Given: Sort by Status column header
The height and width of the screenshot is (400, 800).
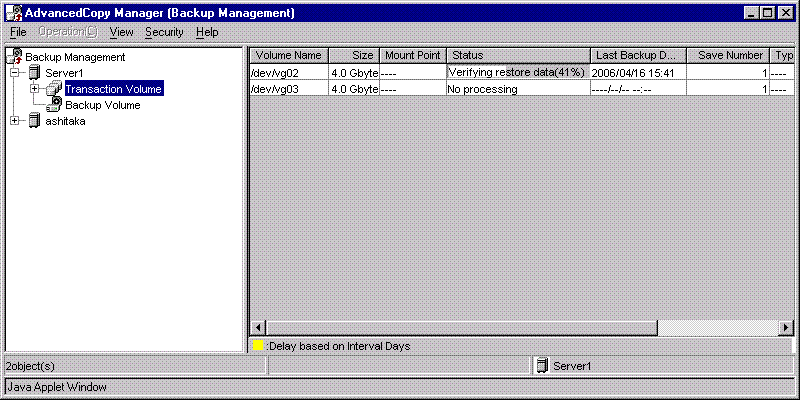Looking at the screenshot, I should point(518,56).
